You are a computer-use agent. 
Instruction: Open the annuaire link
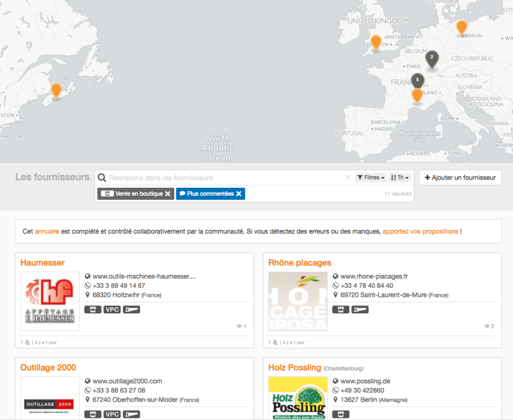(47, 231)
